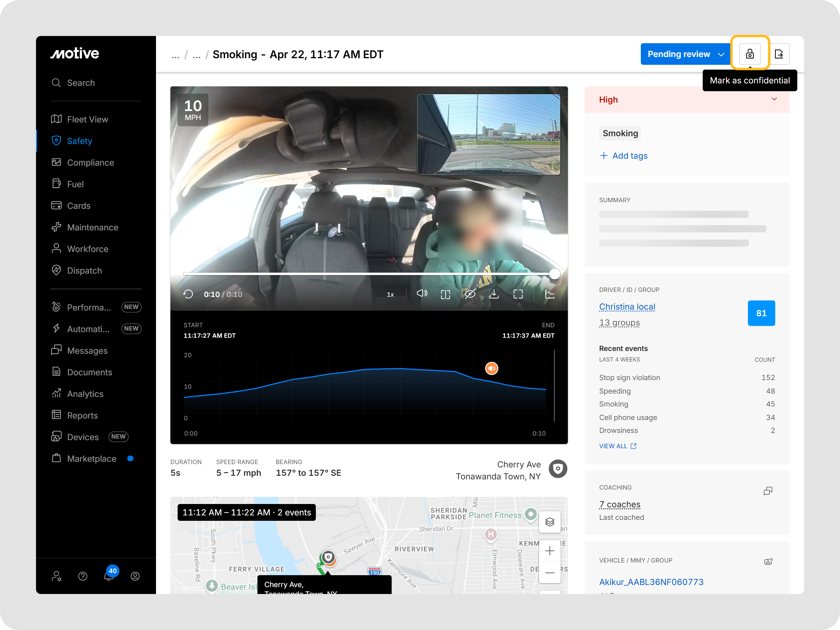
Task: Change the 1x playback speed
Action: (390, 295)
